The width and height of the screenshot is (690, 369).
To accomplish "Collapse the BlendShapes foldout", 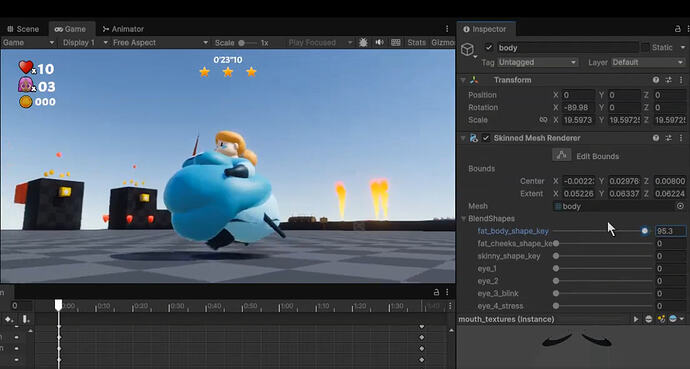I will click(464, 219).
